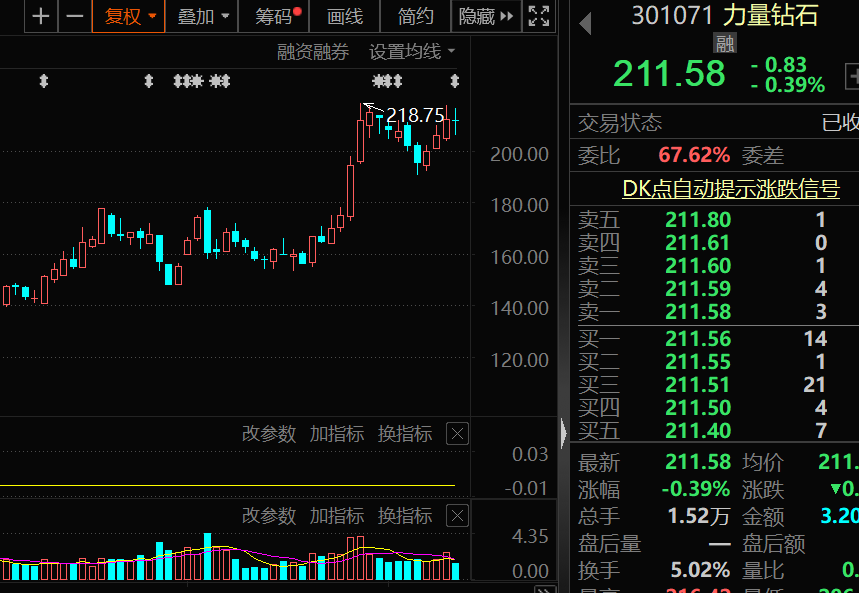859x593 pixels.
Task: Enter fullscreen chart mode via expand icon
Action: click(538, 16)
